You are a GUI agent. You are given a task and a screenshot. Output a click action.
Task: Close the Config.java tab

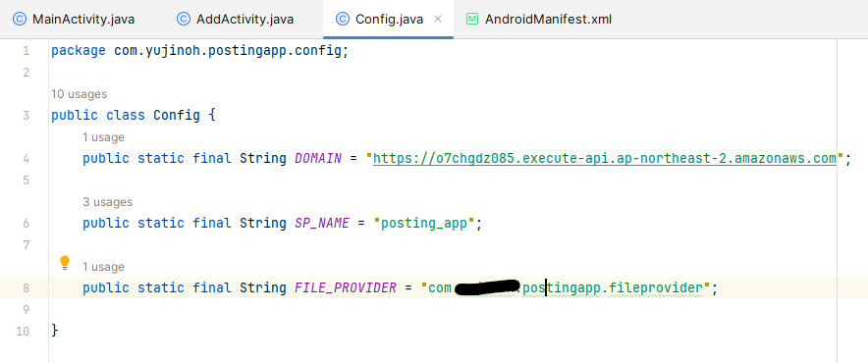click(x=438, y=20)
